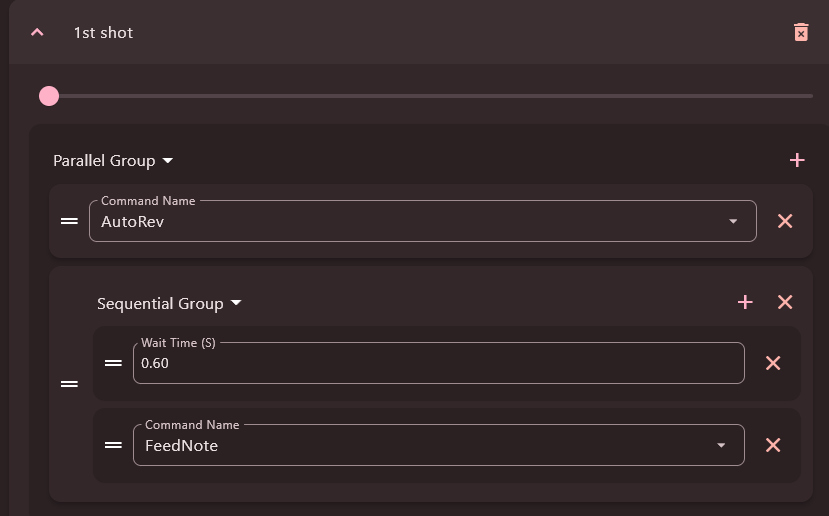
Task: Delete the 1st shot auto with trash icon
Action: click(x=801, y=32)
